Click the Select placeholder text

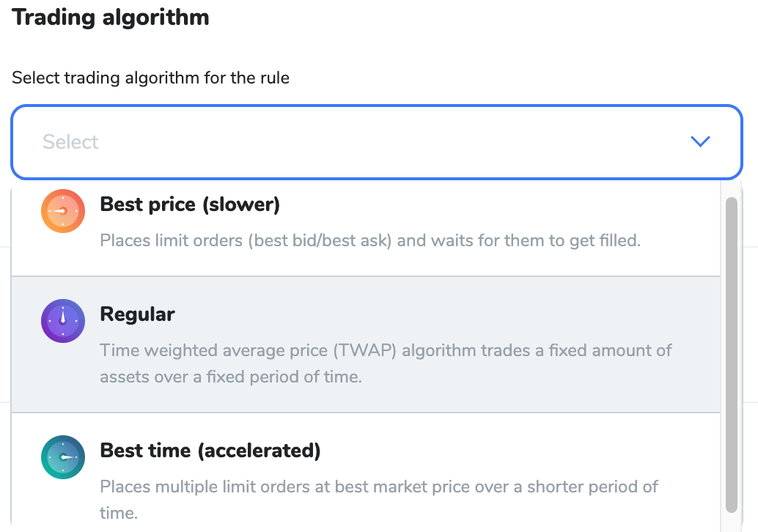point(70,142)
